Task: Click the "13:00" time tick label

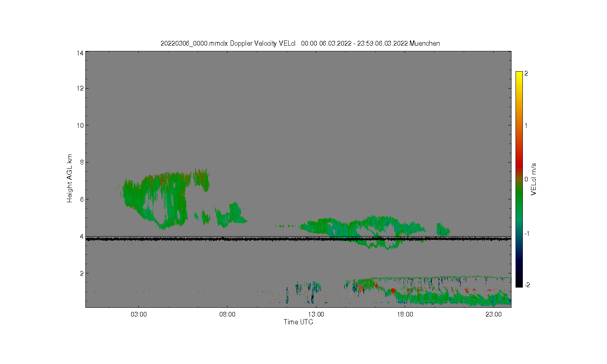Action: [x=316, y=315]
